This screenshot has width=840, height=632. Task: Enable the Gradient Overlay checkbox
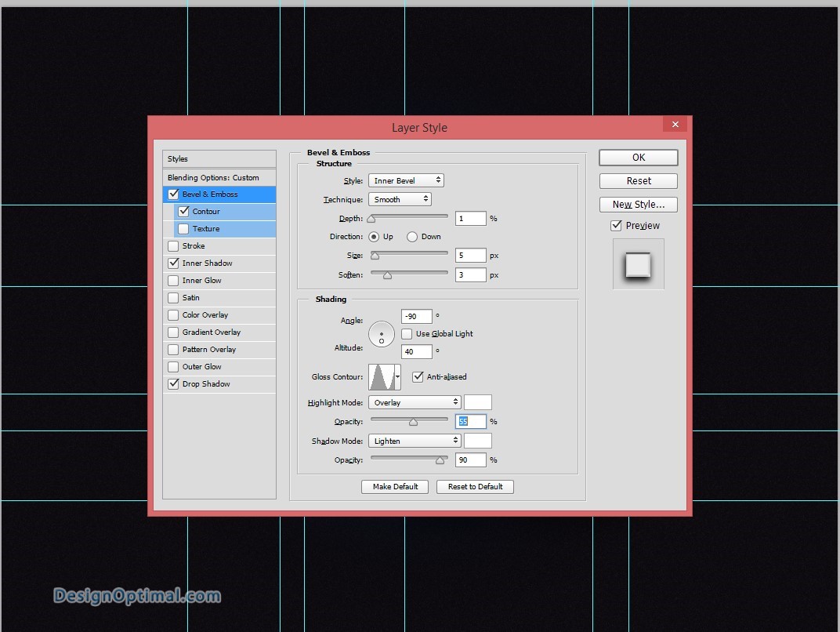pyautogui.click(x=173, y=332)
